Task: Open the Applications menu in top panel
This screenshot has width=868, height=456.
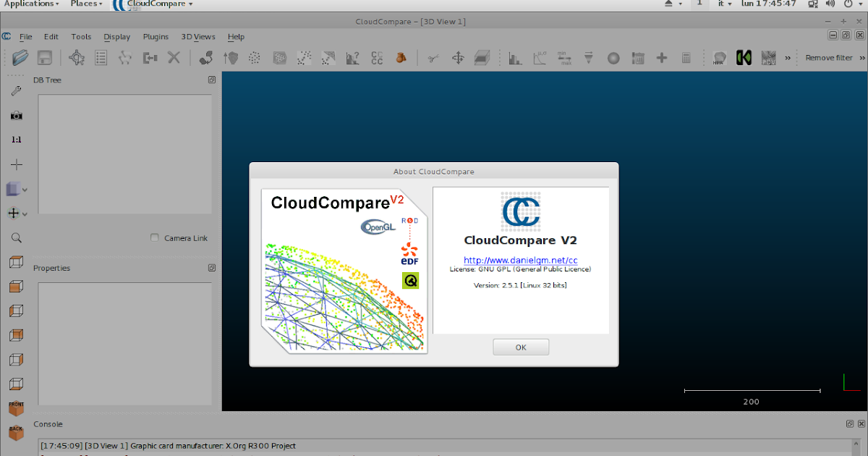Action: coord(32,4)
